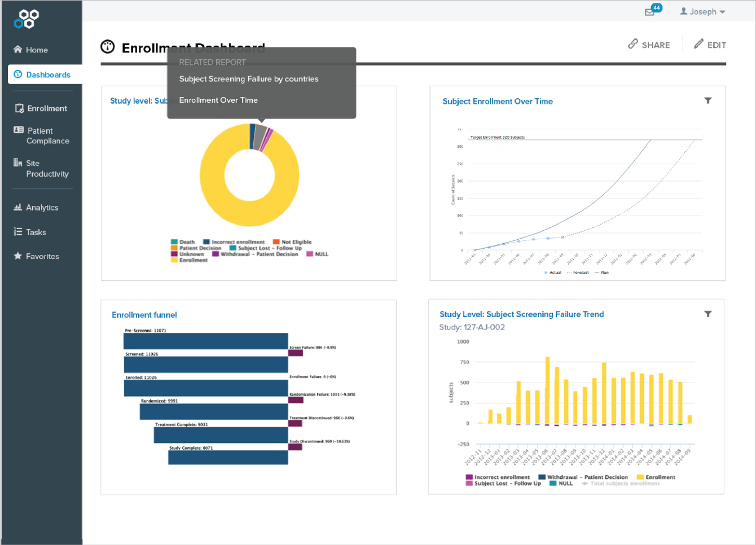Click the Share link icon
The image size is (756, 545).
pyautogui.click(x=633, y=44)
